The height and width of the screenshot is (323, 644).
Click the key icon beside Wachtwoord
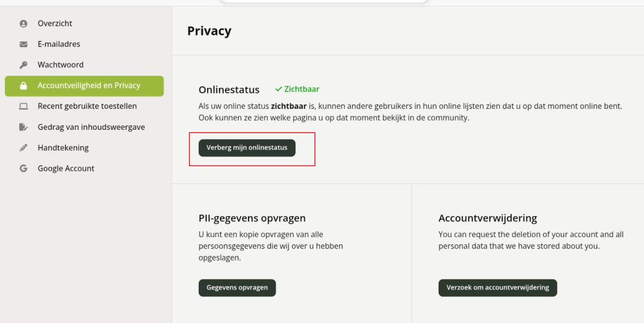click(23, 65)
